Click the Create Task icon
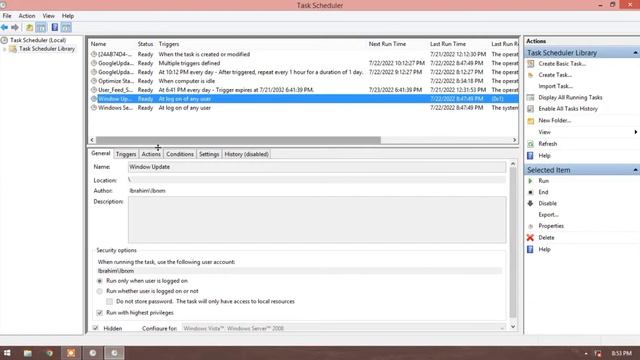The width and height of the screenshot is (640, 360). (531, 75)
